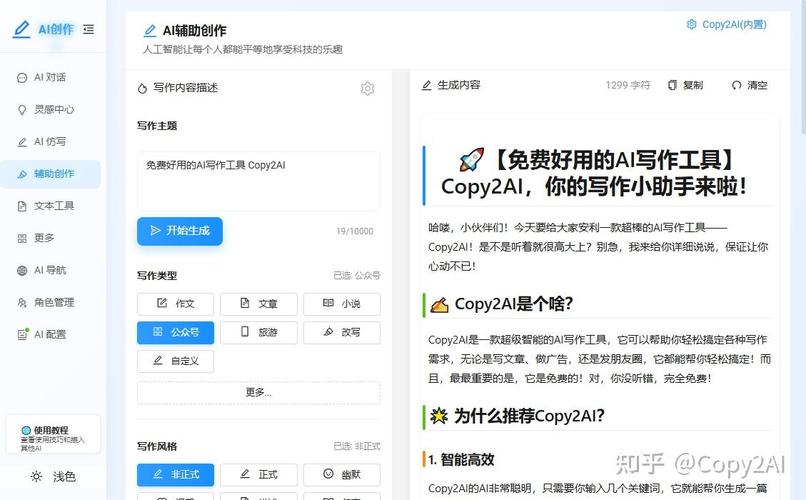
Task: Click the flame icon beside 写作内容描述
Action: pos(142,88)
